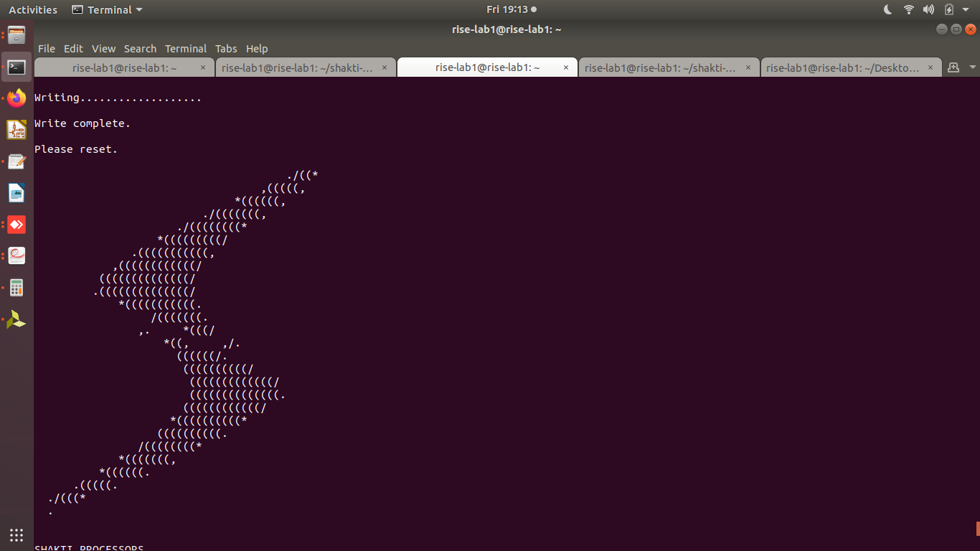Click the window title rise-lab1@rise-lab1: ~
The width and height of the screenshot is (980, 551).
[507, 29]
